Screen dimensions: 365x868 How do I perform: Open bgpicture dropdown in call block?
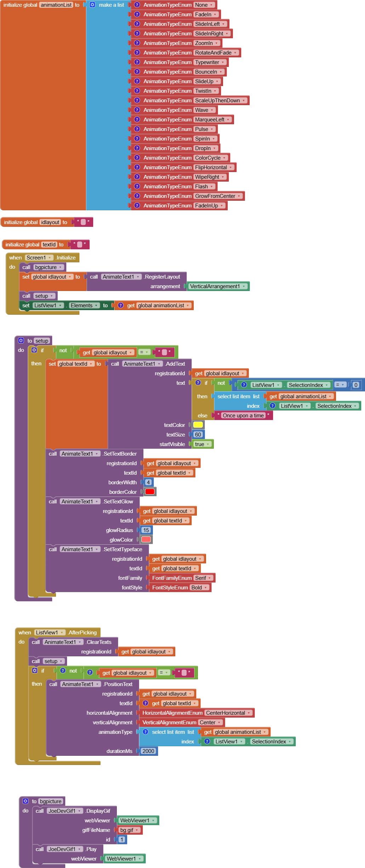(49, 267)
